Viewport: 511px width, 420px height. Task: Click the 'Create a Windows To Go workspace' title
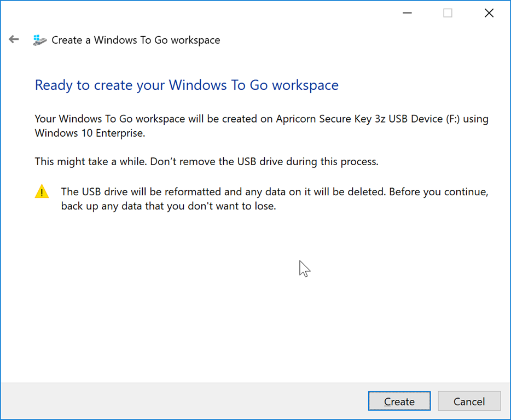tap(136, 40)
